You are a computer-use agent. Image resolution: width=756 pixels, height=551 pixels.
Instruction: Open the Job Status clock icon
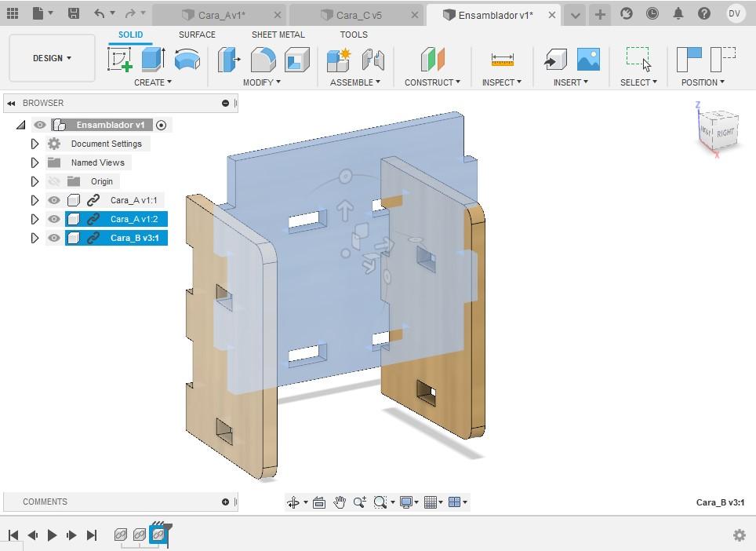(652, 13)
